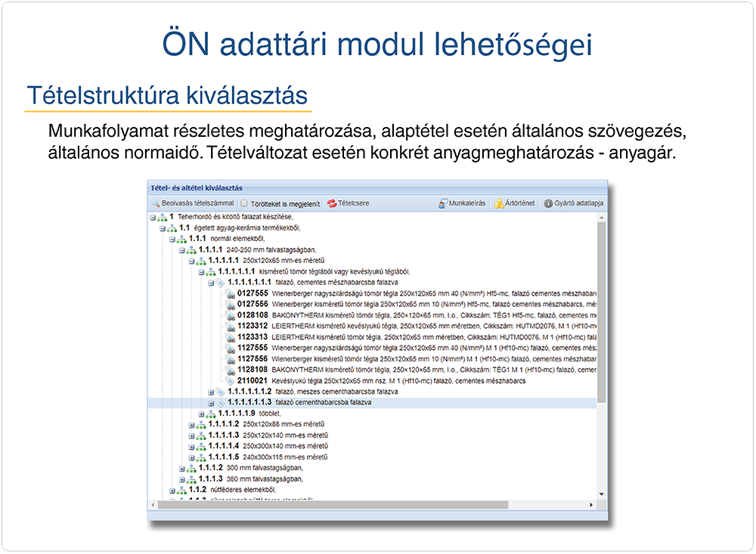Collapse node 1 Teherhordó és kitöltő falazat
Screen dimensions: 756x554
153,218
